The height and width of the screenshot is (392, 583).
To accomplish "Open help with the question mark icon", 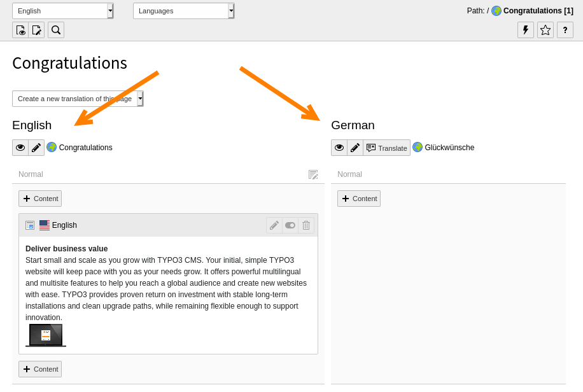I will [x=565, y=30].
